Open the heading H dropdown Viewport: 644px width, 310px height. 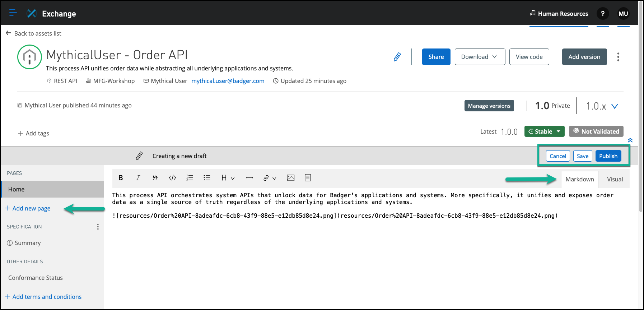point(228,178)
